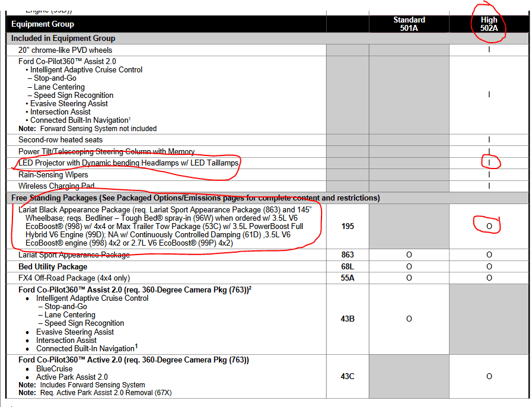Viewport: 532px width, 407px height.
Task: Click the 'BlueCruise' bullet item
Action: [55, 368]
